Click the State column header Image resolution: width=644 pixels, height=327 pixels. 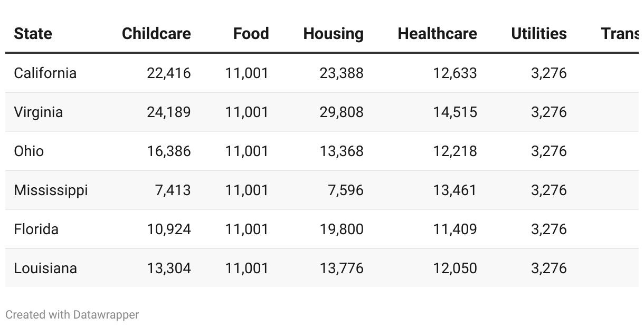33,34
